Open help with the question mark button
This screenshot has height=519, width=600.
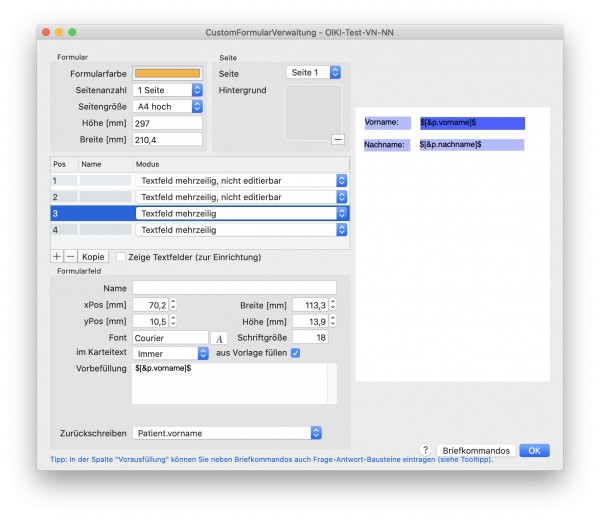425,450
